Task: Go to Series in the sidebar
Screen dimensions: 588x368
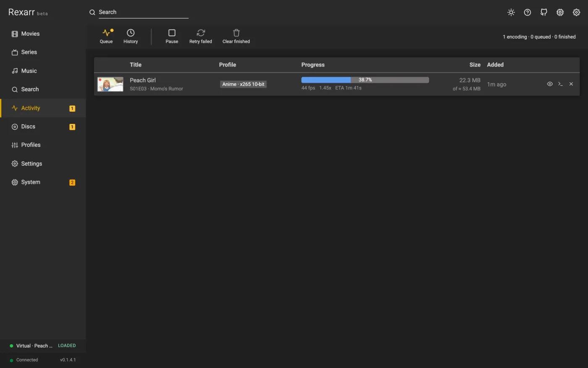Action: click(43, 52)
